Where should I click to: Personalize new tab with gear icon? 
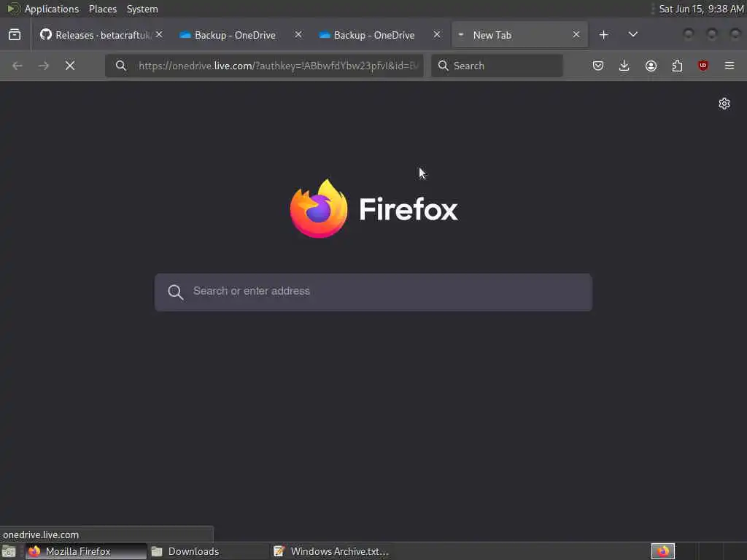tap(724, 104)
